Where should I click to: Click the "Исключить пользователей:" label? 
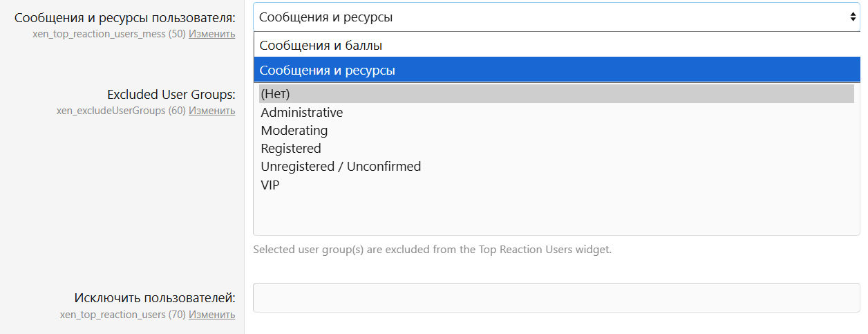155,298
